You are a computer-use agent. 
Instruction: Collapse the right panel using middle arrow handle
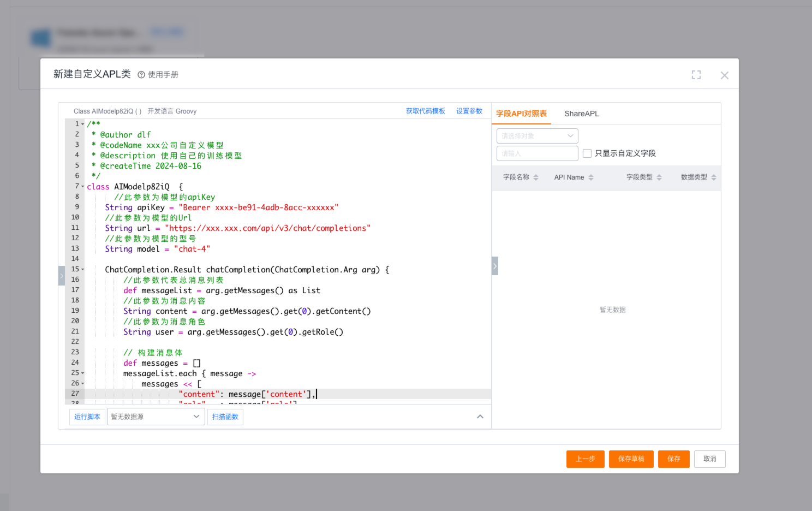[495, 266]
